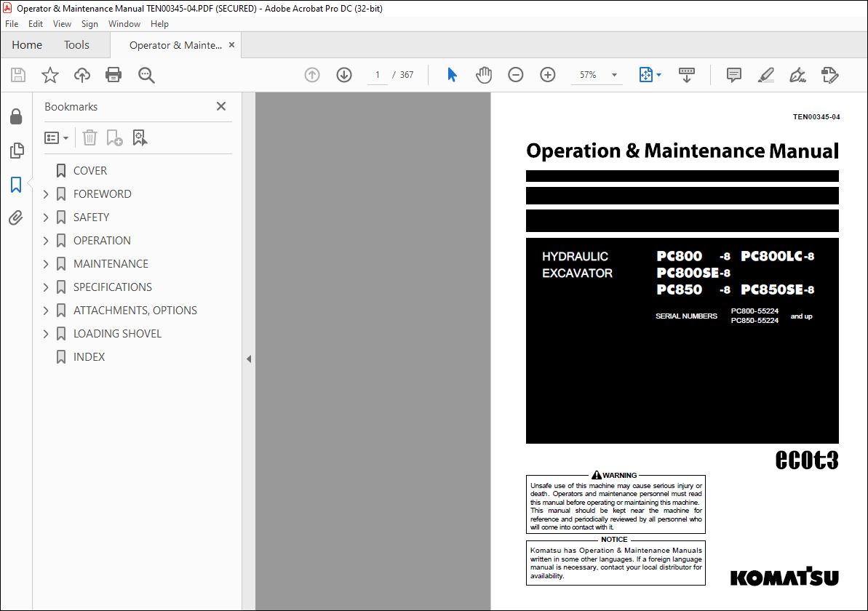
Task: Select the Highlight text pen tool
Action: pyautogui.click(x=765, y=75)
